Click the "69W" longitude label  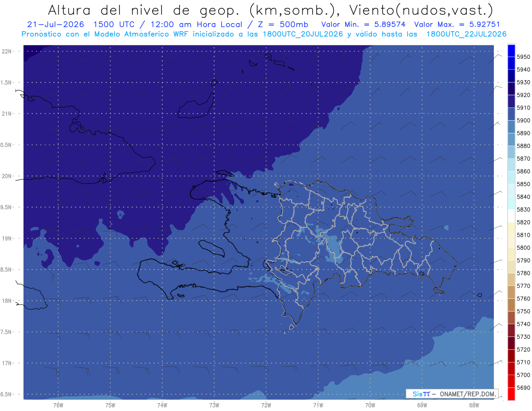tap(422, 405)
